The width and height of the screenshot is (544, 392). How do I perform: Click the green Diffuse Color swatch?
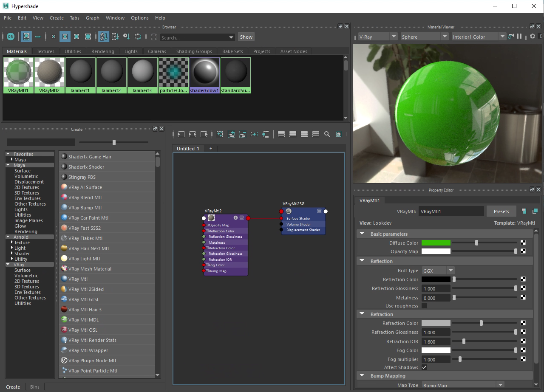[436, 243]
